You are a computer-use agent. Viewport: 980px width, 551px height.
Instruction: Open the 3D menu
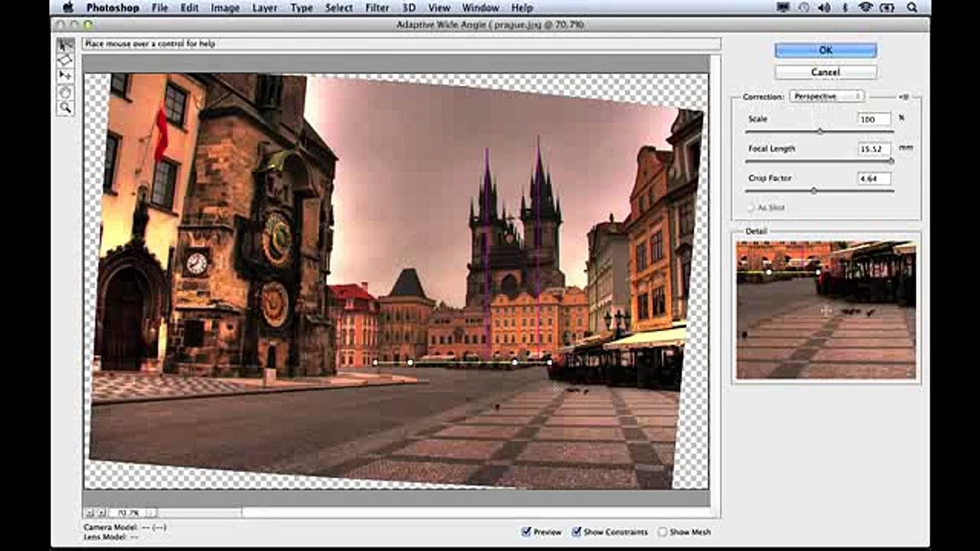tap(409, 8)
